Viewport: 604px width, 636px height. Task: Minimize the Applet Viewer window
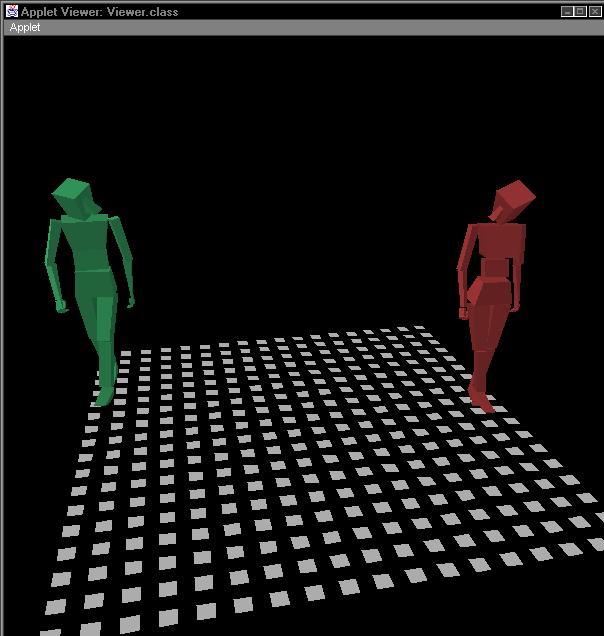(x=567, y=11)
